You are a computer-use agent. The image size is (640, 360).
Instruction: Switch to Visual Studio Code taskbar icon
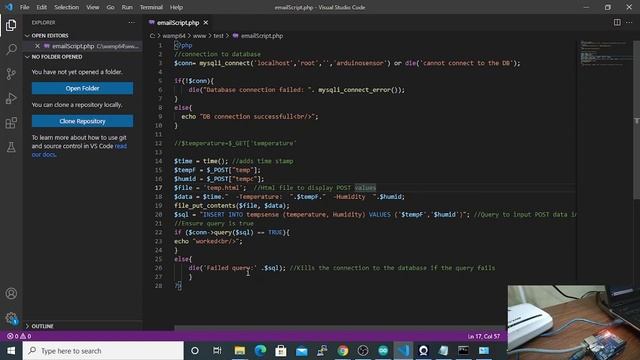coord(403,351)
